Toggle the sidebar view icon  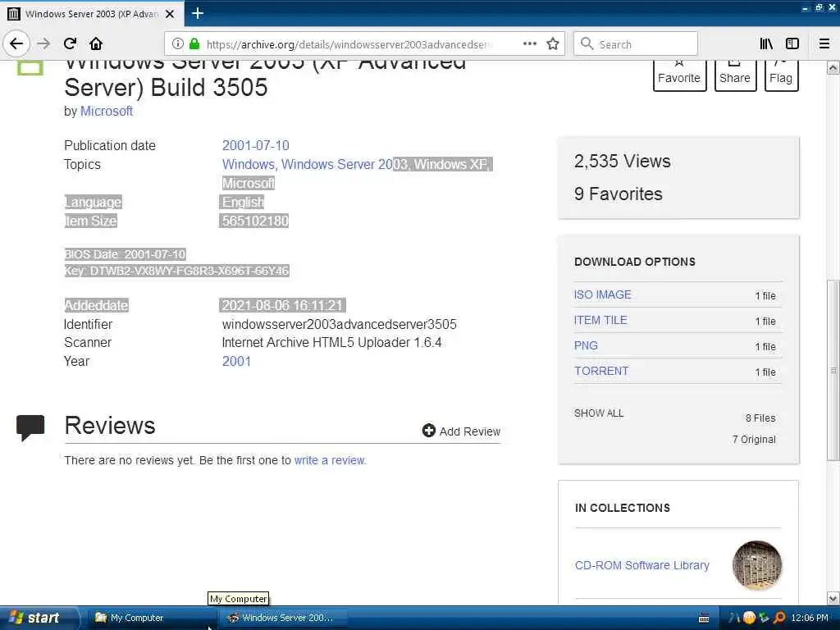tap(792, 44)
